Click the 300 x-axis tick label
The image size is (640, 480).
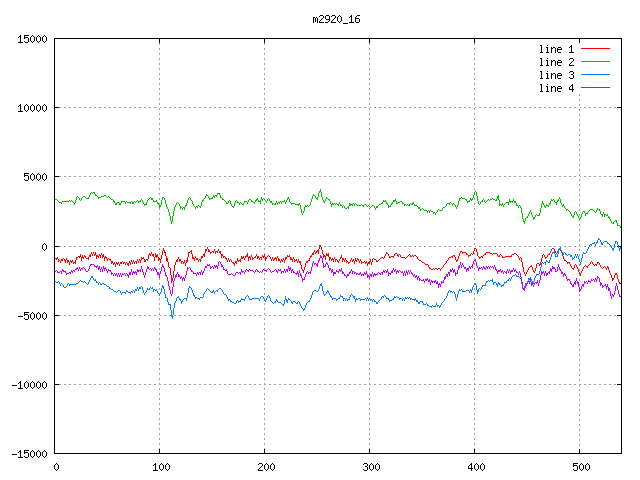[370, 467]
